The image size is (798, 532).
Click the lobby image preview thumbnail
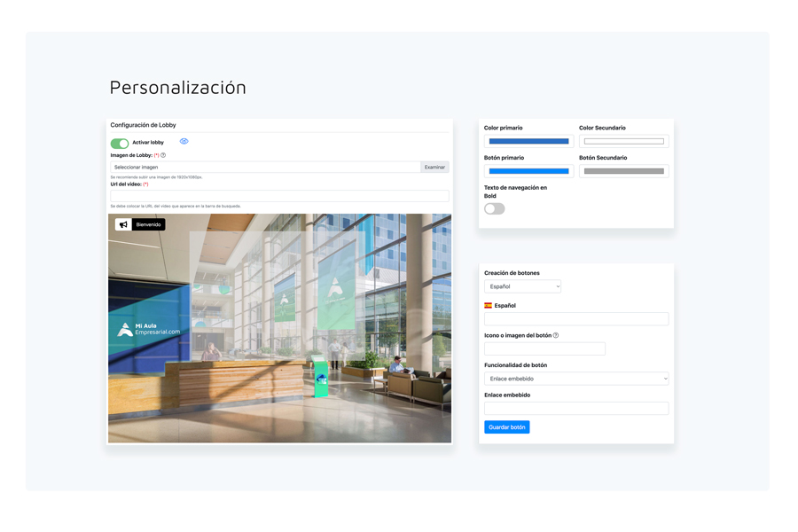[279, 328]
